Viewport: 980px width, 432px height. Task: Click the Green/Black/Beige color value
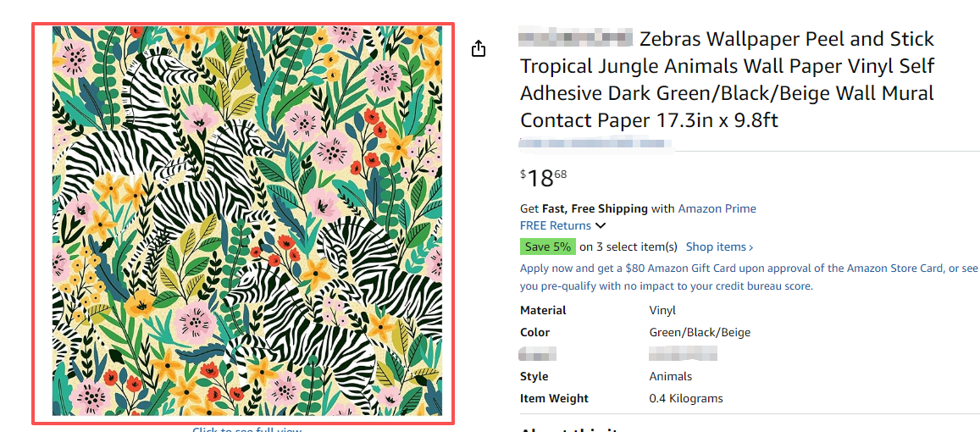coord(700,332)
